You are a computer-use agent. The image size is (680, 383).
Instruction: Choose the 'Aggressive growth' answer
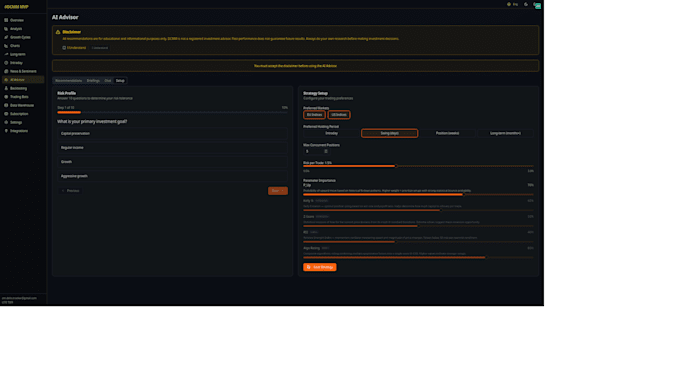pyautogui.click(x=172, y=176)
